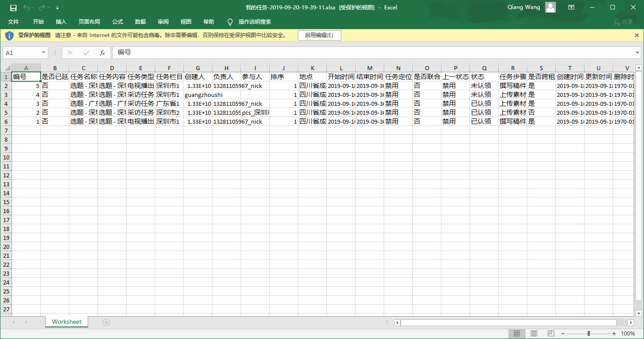The width and height of the screenshot is (644, 339).
Task: Click the Page Break Preview icon
Action: 551,334
